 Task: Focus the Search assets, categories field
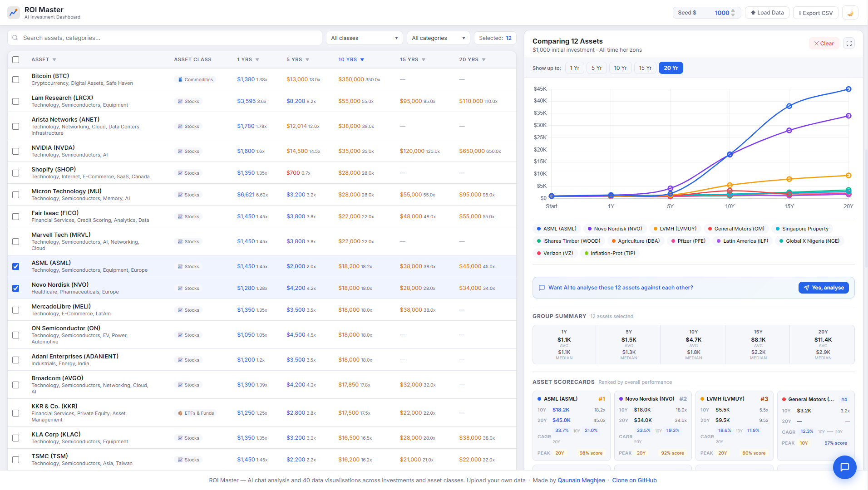pyautogui.click(x=165, y=38)
